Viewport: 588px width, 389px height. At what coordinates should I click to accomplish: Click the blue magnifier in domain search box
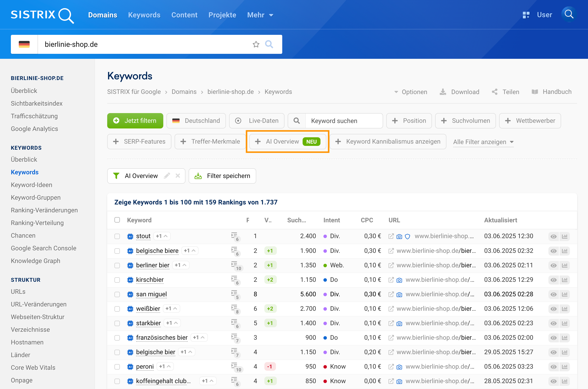269,44
